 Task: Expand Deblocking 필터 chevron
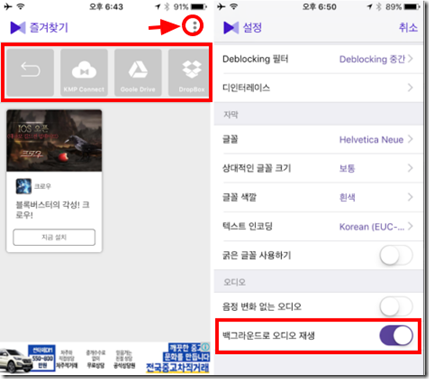(x=410, y=59)
